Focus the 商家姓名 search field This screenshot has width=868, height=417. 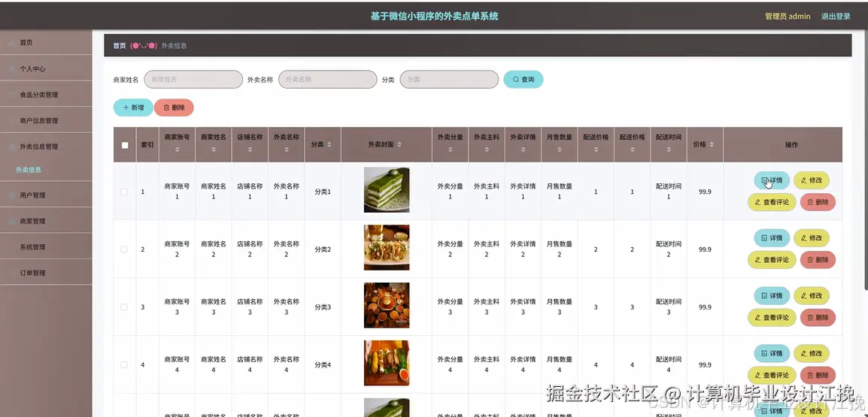(x=193, y=79)
